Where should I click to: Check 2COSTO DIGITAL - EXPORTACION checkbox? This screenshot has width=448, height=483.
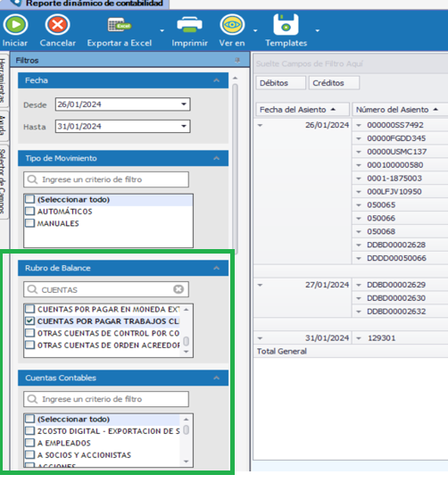pos(29,431)
